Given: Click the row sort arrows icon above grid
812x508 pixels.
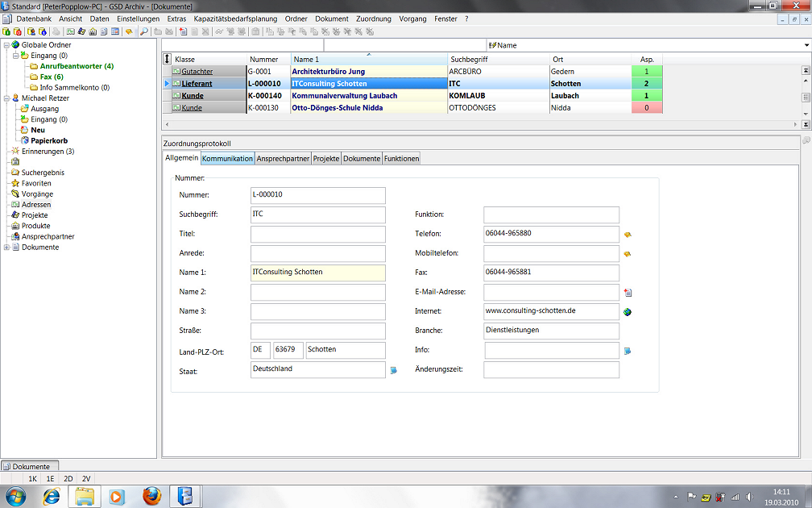Looking at the screenshot, I should click(167, 59).
